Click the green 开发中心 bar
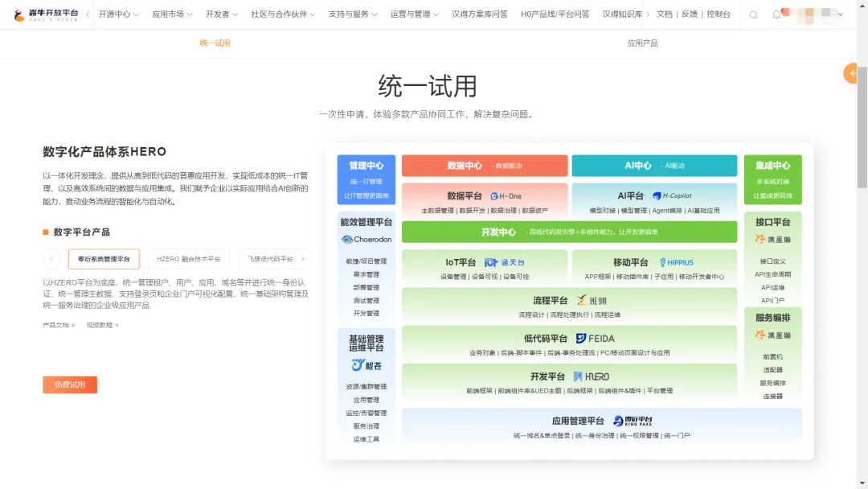The image size is (868, 489). click(x=569, y=232)
